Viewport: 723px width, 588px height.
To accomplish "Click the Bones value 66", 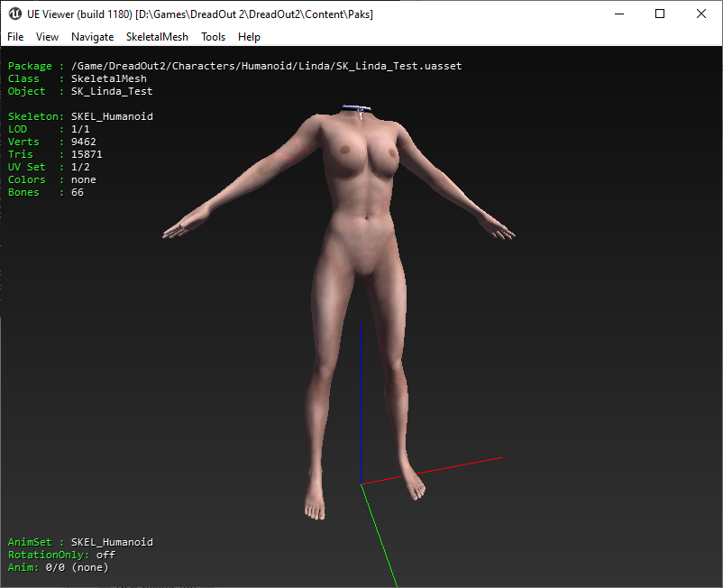I will [x=78, y=192].
